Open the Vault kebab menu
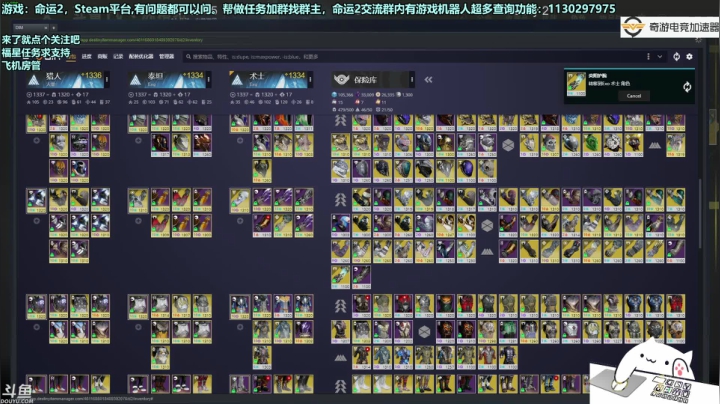Viewport: 720px width, 404px height. click(x=412, y=79)
